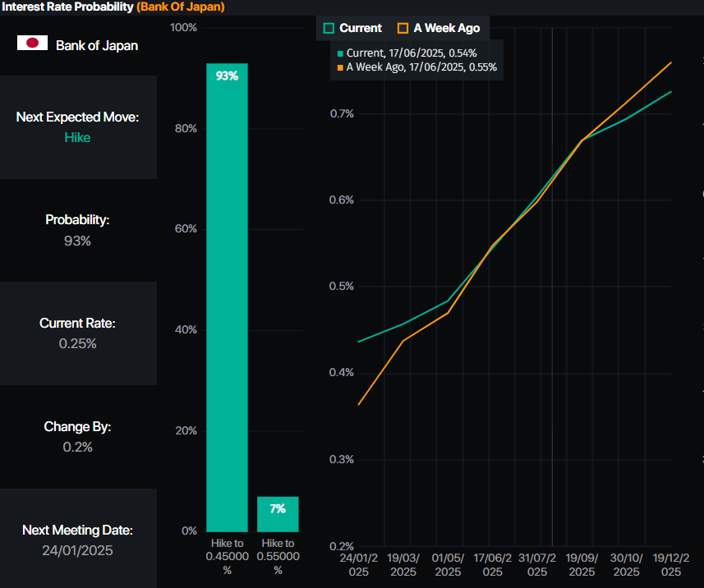Click the Interest Rate Probability heading
The image size is (704, 588).
tap(67, 7)
